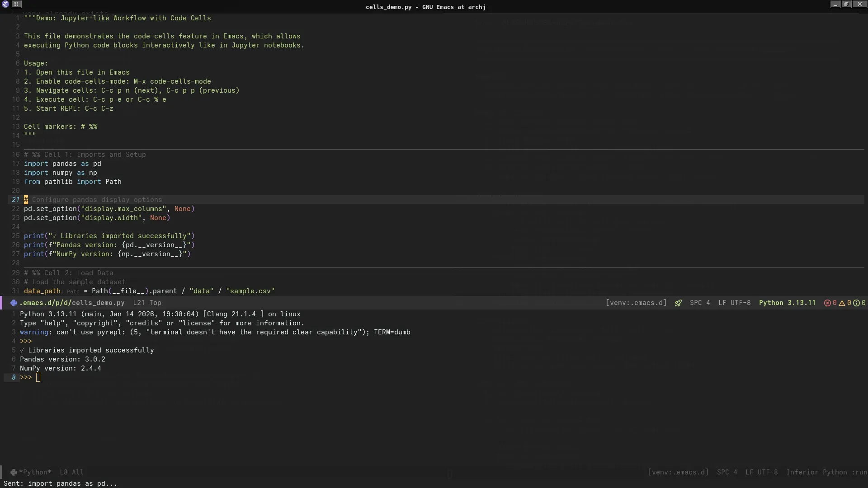Viewport: 868px width, 488px height.
Task: Click the display.width string
Action: [111, 218]
